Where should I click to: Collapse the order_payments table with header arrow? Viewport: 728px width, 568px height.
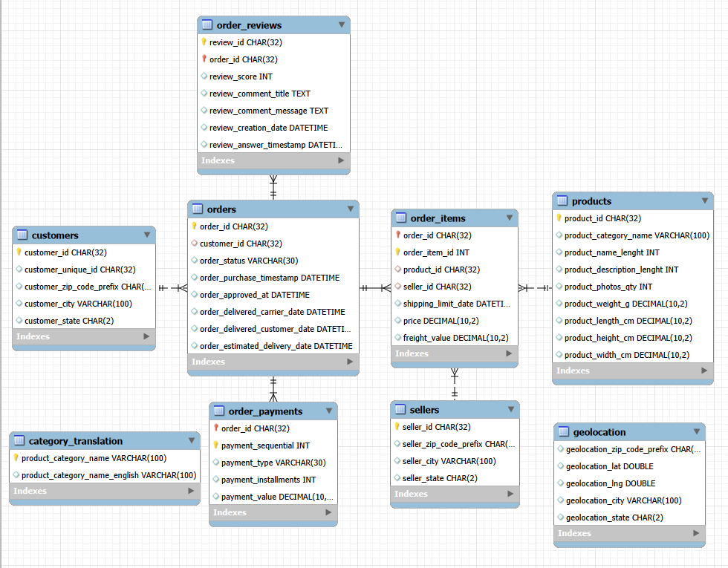pos(328,411)
